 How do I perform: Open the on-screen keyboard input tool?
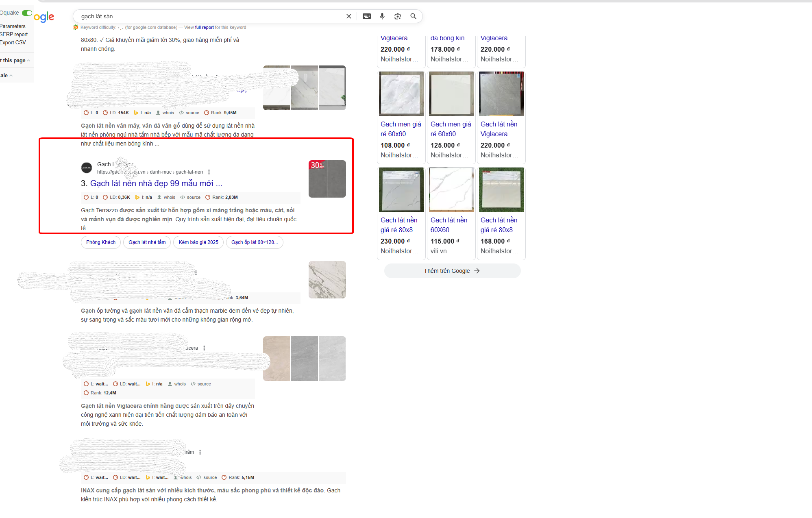tap(366, 16)
